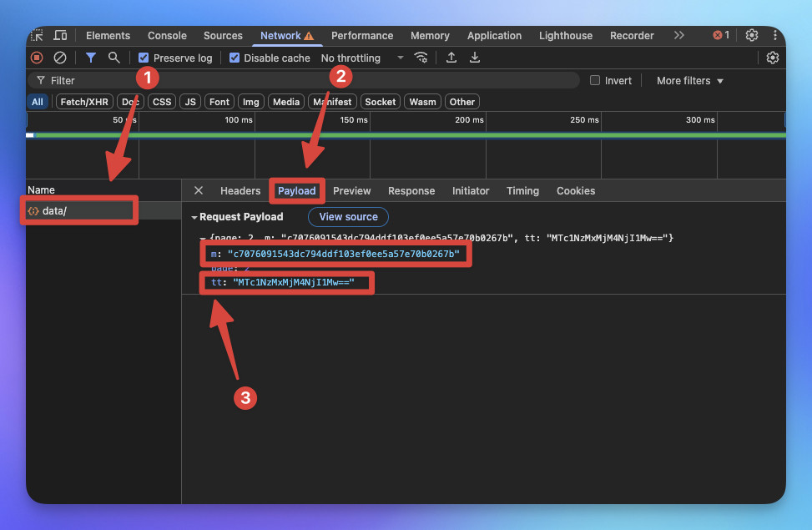812x530 pixels.
Task: Export HAR file download icon
Action: tap(474, 58)
